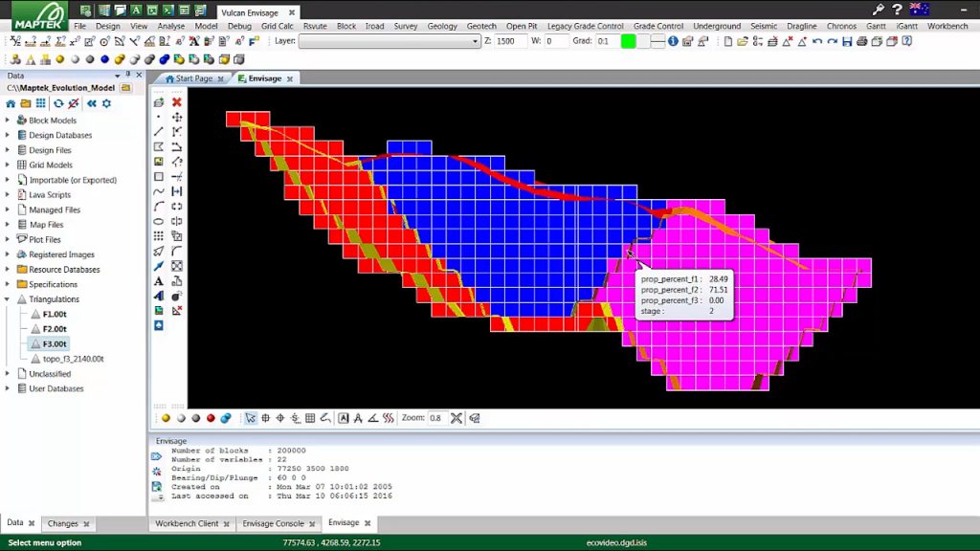
Task: Select the Text 'A' tool
Action: tap(159, 281)
